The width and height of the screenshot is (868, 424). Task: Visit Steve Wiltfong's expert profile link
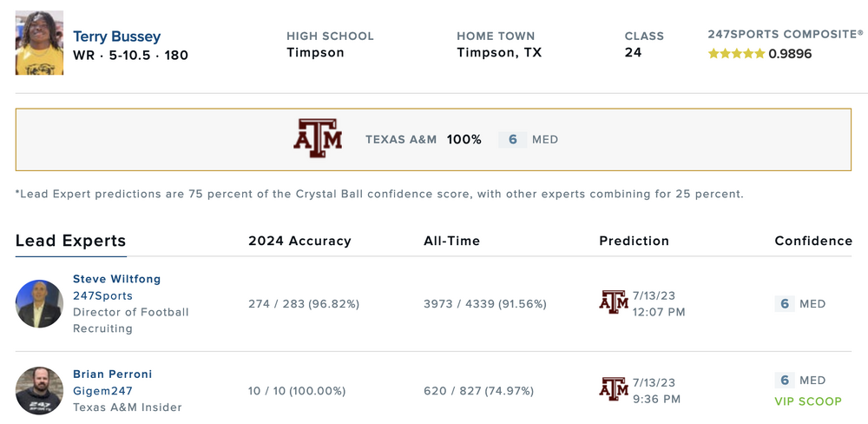(116, 279)
